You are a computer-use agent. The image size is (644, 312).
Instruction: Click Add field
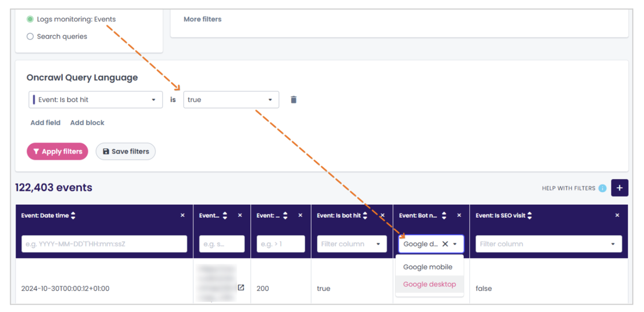click(45, 123)
